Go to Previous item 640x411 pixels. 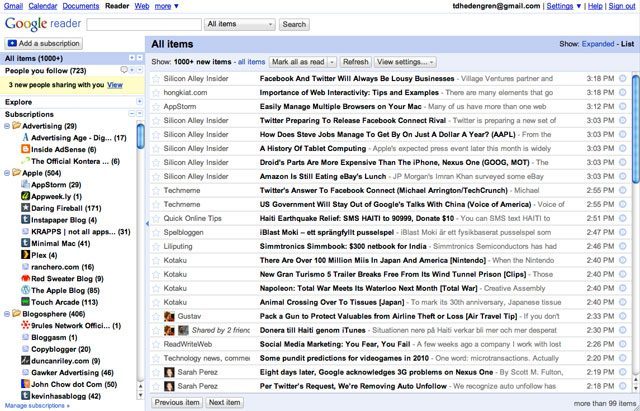point(177,402)
